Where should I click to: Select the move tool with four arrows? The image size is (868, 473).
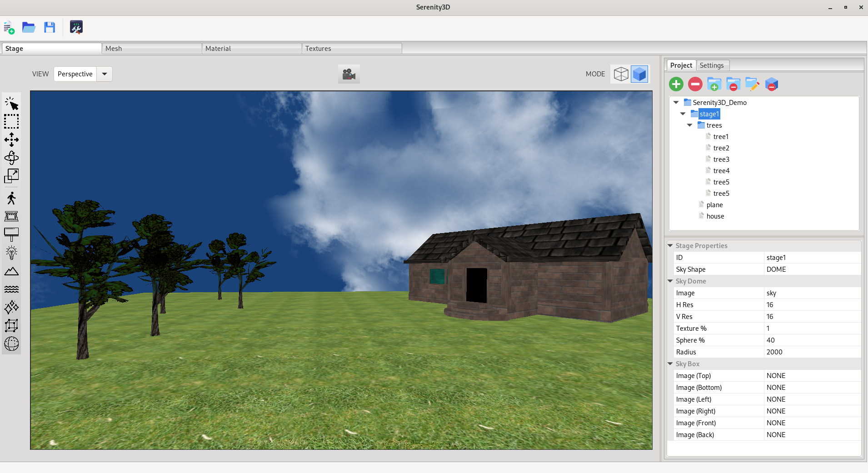[x=11, y=139]
